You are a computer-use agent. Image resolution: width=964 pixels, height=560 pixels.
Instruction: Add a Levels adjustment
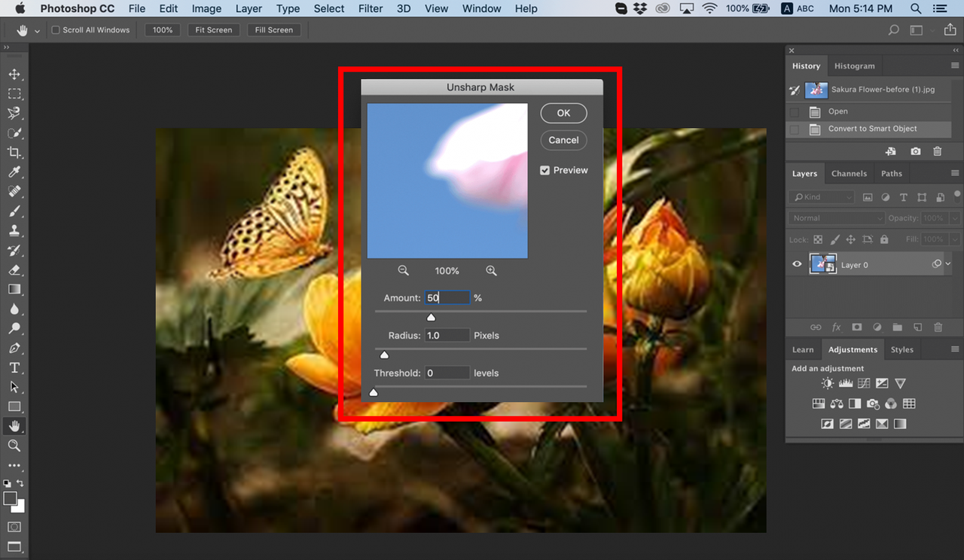[x=845, y=382]
